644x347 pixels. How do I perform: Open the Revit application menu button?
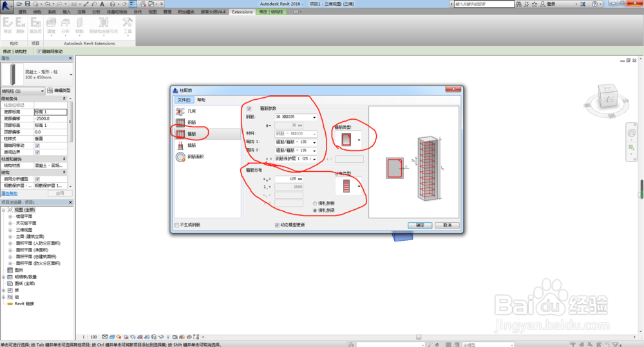[x=6, y=6]
